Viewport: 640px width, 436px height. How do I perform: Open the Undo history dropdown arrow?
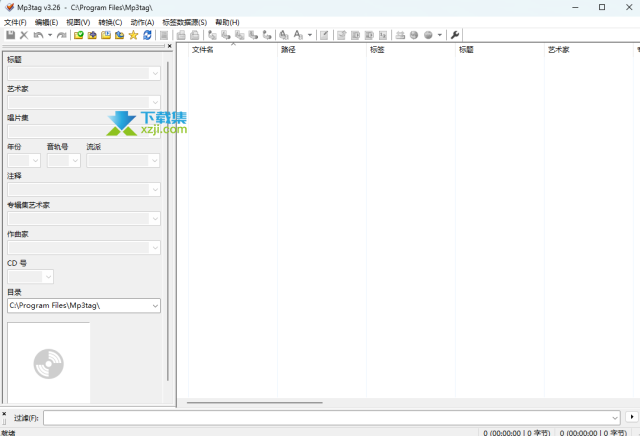pos(50,35)
